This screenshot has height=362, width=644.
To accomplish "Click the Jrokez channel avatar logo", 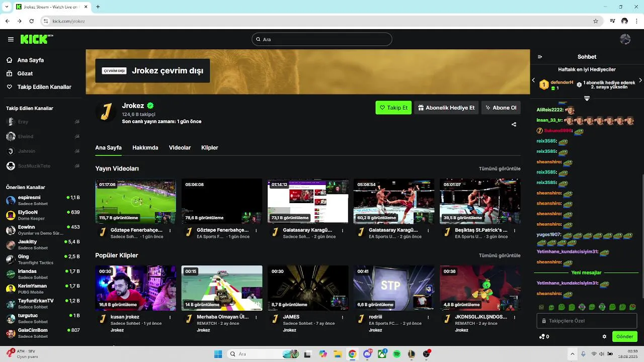I will pyautogui.click(x=106, y=112).
